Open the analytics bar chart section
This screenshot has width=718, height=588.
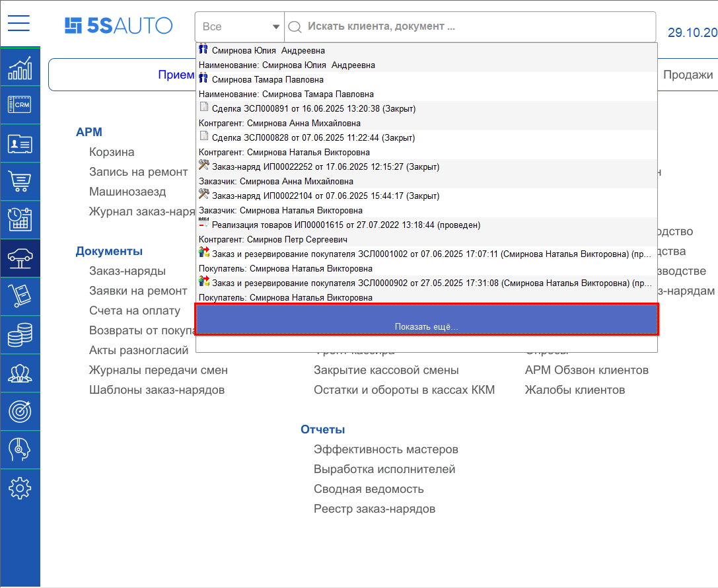tap(20, 67)
